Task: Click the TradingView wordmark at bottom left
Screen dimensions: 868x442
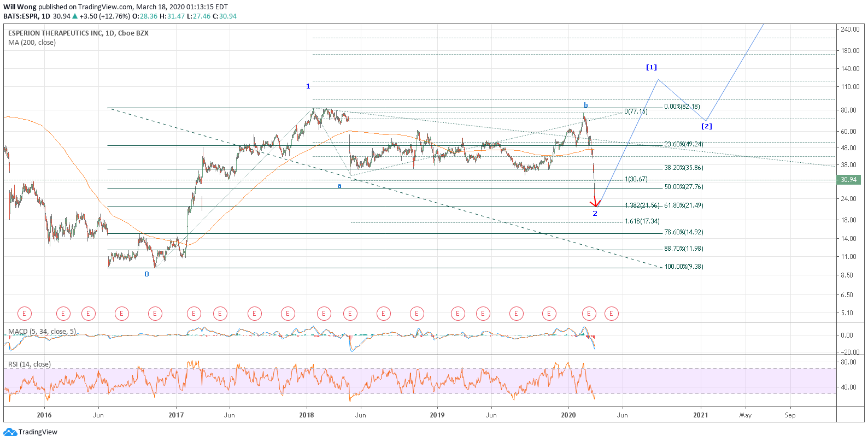Action: tap(38, 432)
